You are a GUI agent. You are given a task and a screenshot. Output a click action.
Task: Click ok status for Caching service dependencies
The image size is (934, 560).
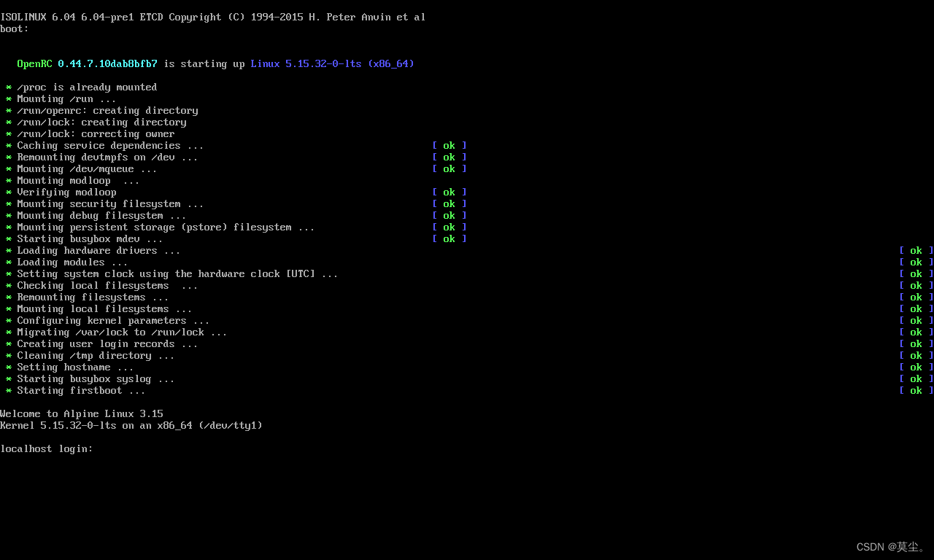[449, 145]
